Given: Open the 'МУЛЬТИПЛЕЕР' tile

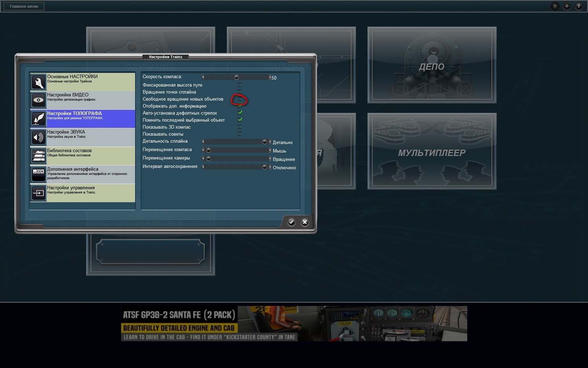Looking at the screenshot, I should click(432, 151).
